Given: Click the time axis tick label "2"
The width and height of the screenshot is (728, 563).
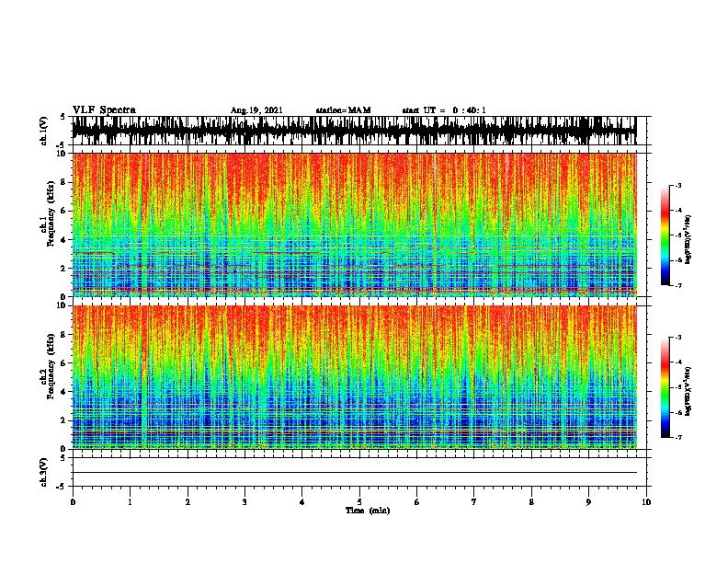Looking at the screenshot, I should coord(188,502).
